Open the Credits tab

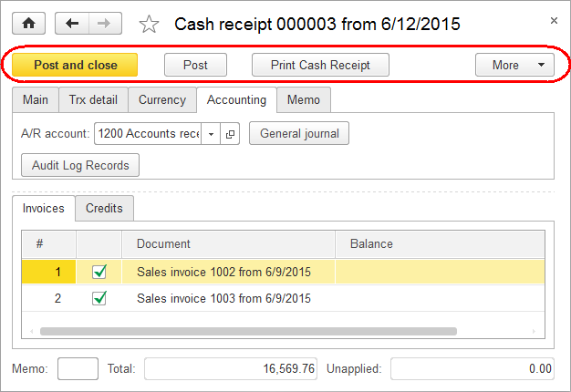(104, 208)
